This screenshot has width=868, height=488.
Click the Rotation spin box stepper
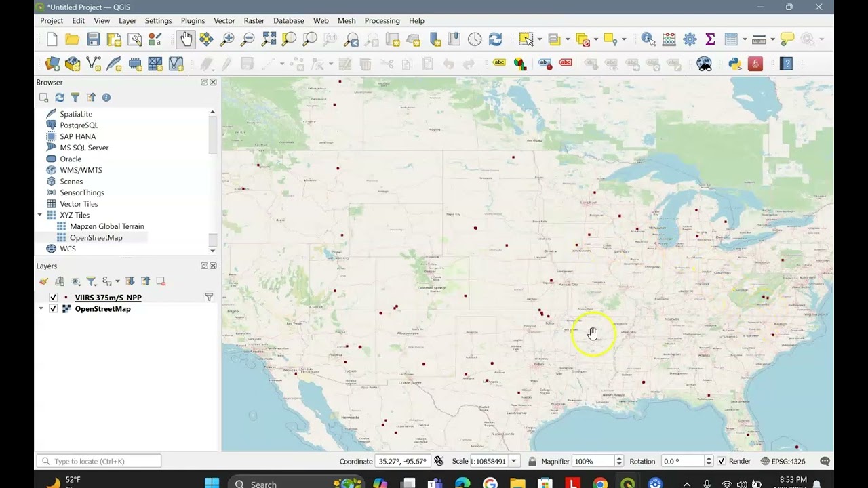[x=709, y=461]
